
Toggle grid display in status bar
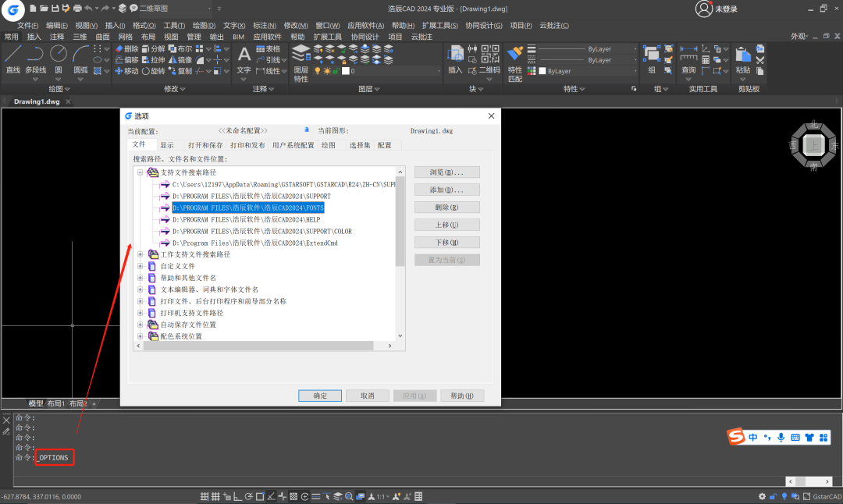(215, 496)
